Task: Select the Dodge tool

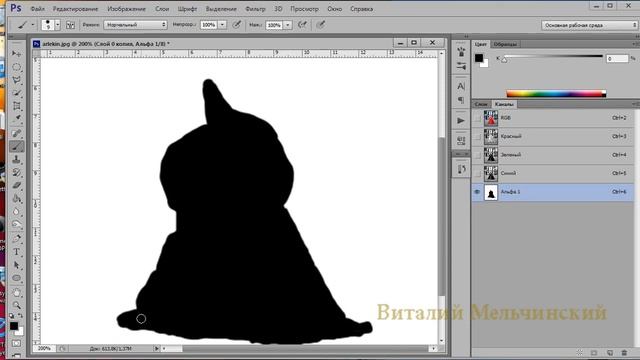Action: coord(16,224)
